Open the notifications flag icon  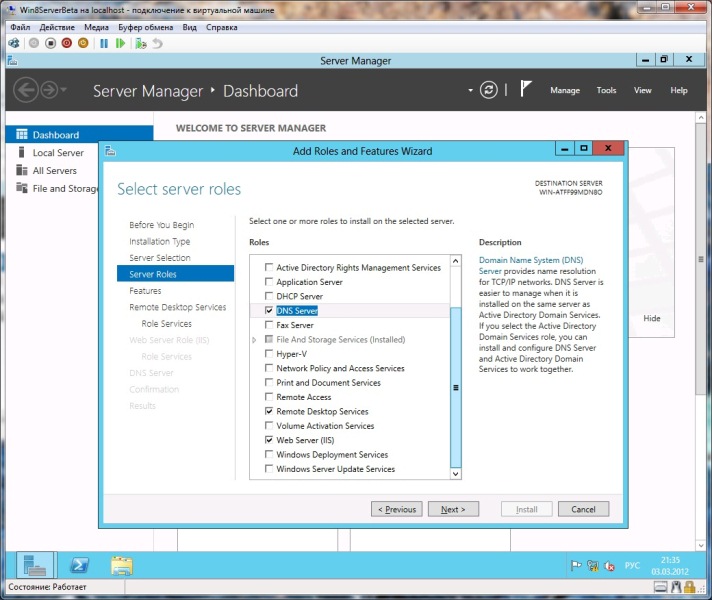[x=526, y=90]
